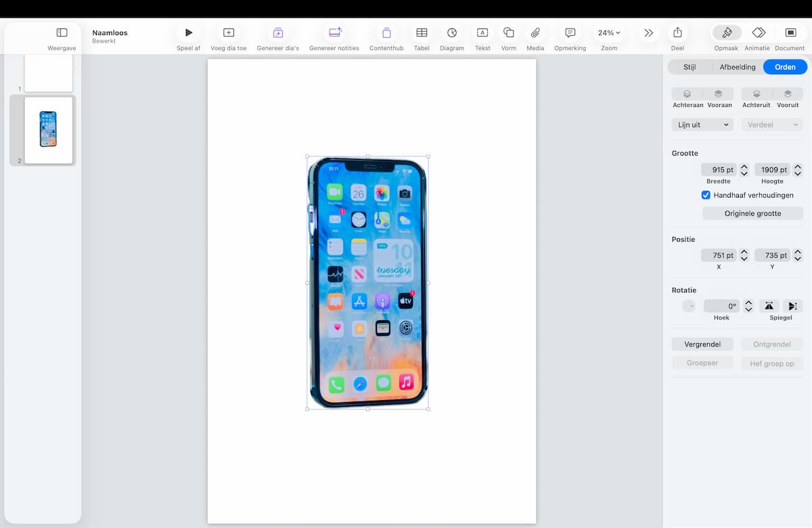Insert a shape with Vorm icon
This screenshot has height=528, width=812.
point(509,32)
